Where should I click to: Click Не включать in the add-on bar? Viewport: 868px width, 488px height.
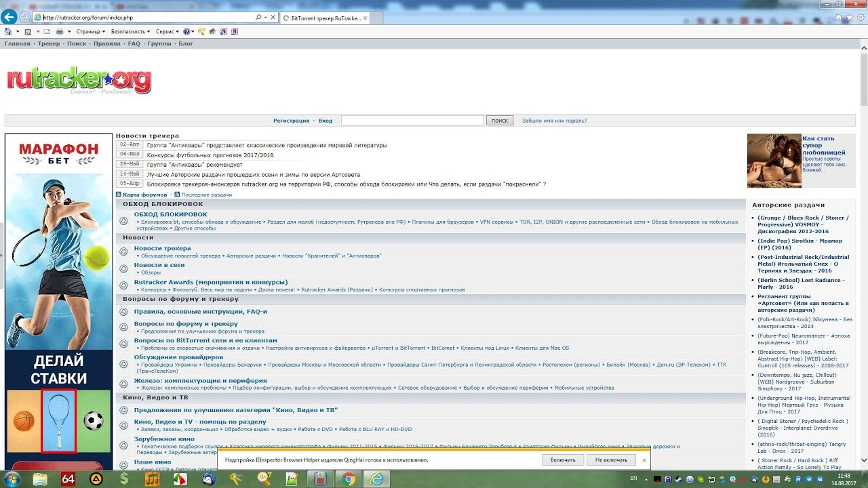click(x=612, y=460)
